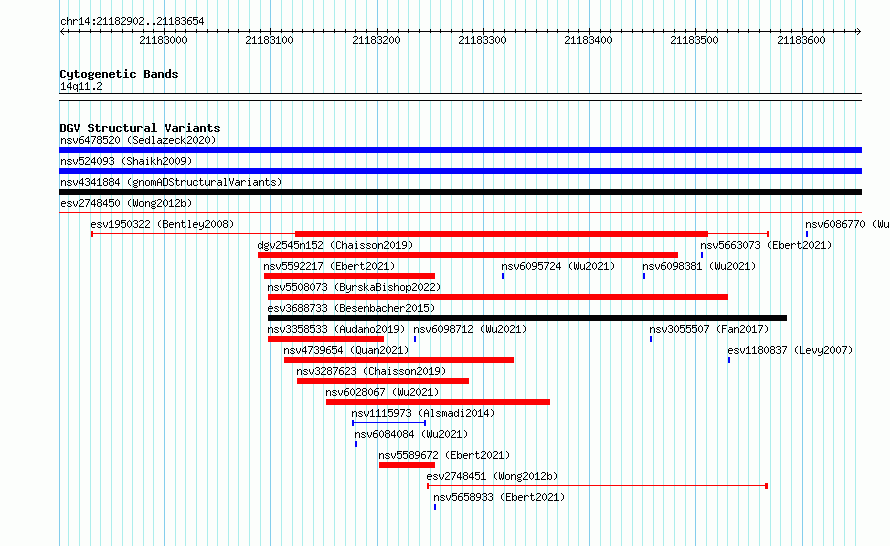Select the nsv6098712 small blue marker

(x=415, y=339)
